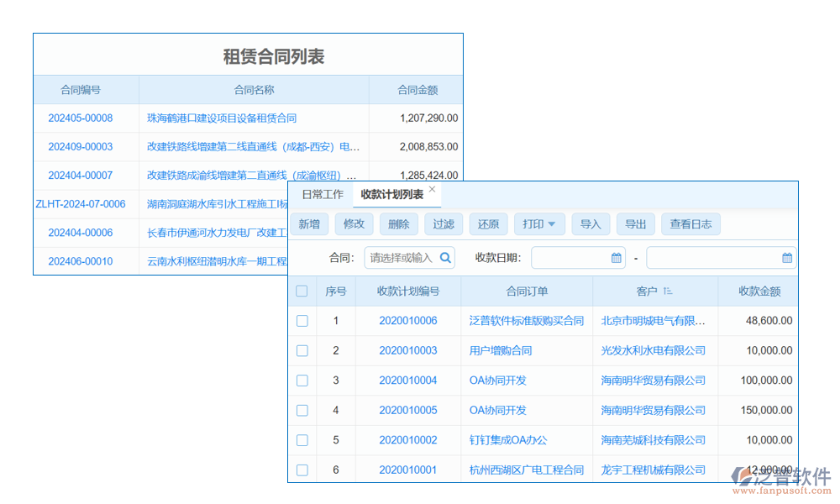
Task: Open contract number 202405-00008 link
Action: click(x=81, y=118)
